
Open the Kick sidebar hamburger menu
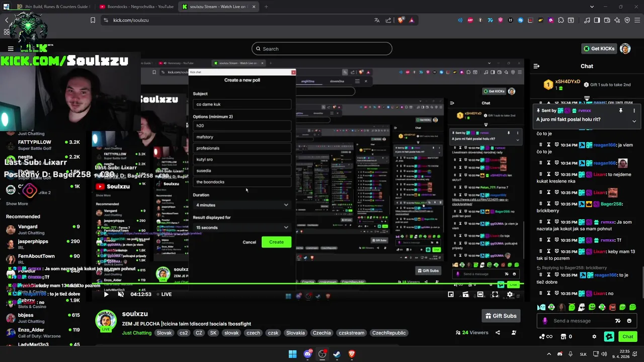[x=11, y=49]
